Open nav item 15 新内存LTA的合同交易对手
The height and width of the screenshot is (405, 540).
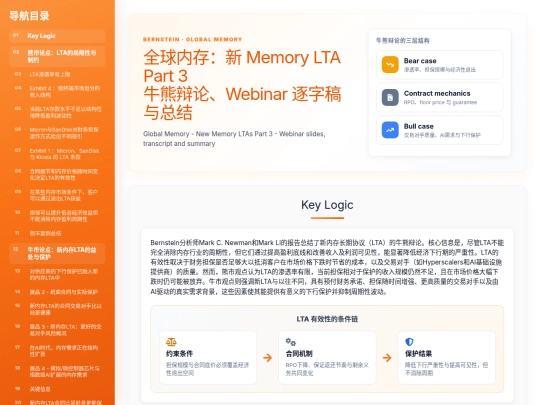click(57, 309)
